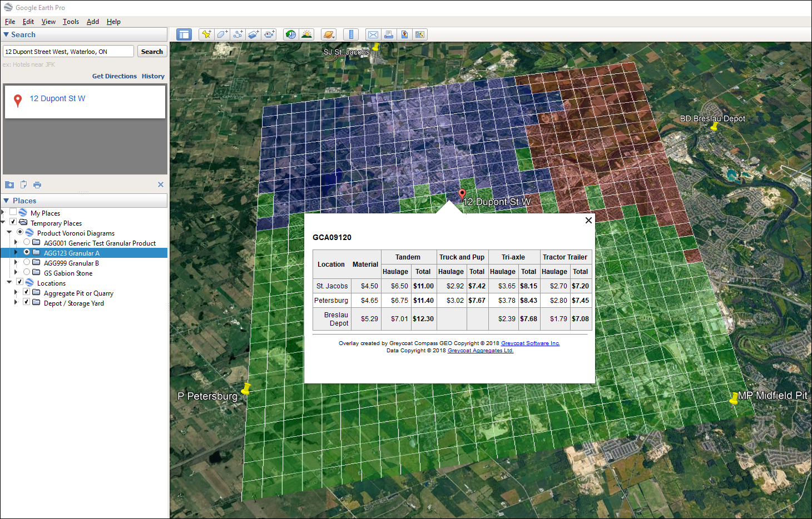Screen dimensions: 812x519
Task: Show historical imagery clock icon
Action: coord(290,34)
